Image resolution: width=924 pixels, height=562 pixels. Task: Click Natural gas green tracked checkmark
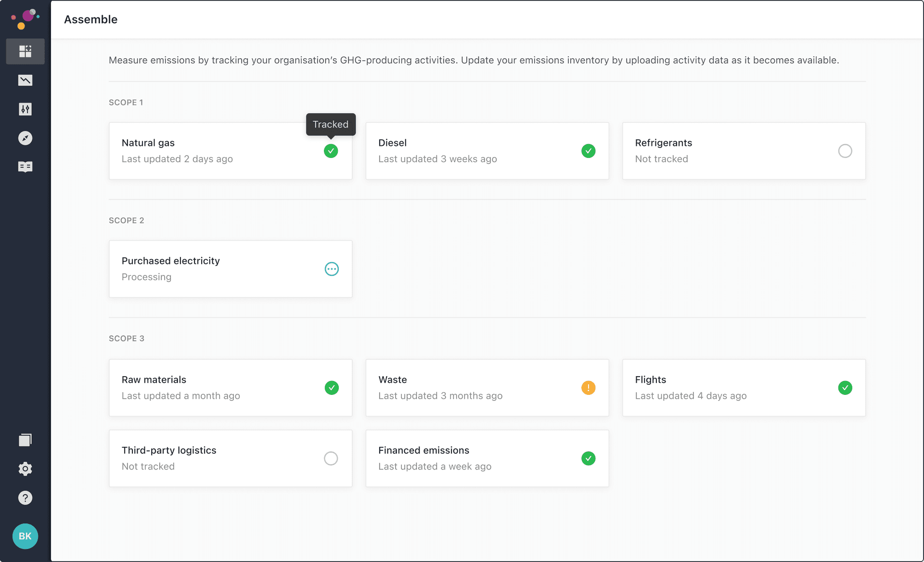pyautogui.click(x=331, y=151)
